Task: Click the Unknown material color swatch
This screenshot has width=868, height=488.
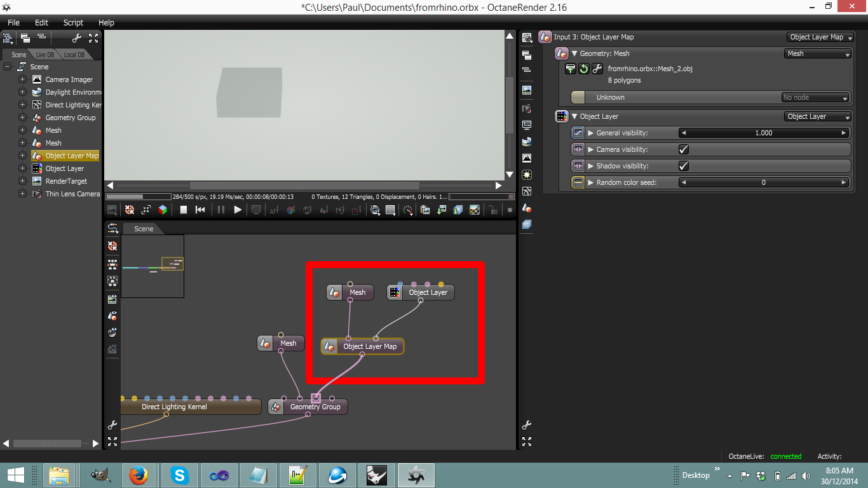Action: (578, 97)
